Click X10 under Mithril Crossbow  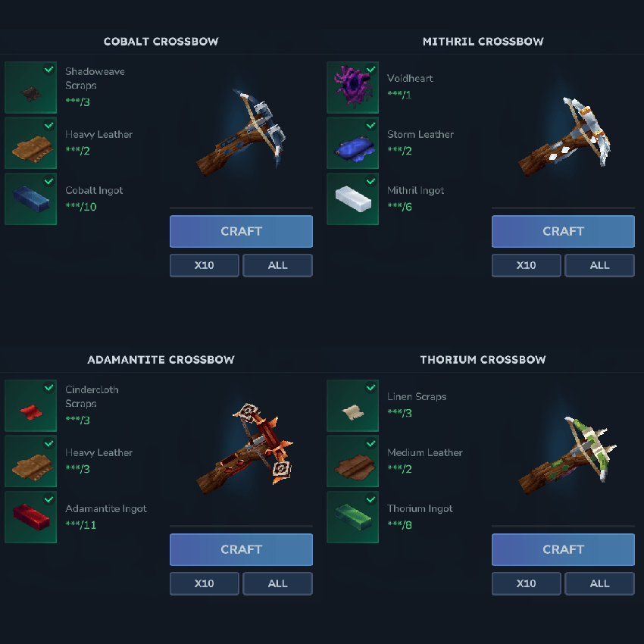[526, 265]
